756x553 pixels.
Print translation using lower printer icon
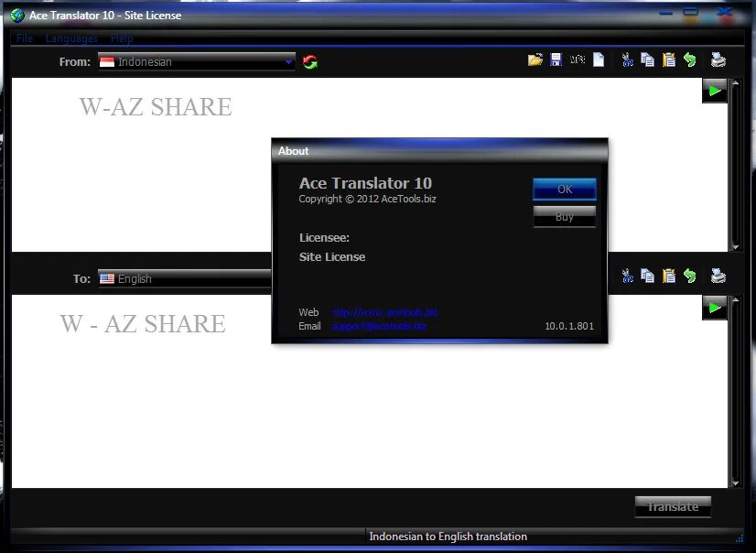point(718,276)
